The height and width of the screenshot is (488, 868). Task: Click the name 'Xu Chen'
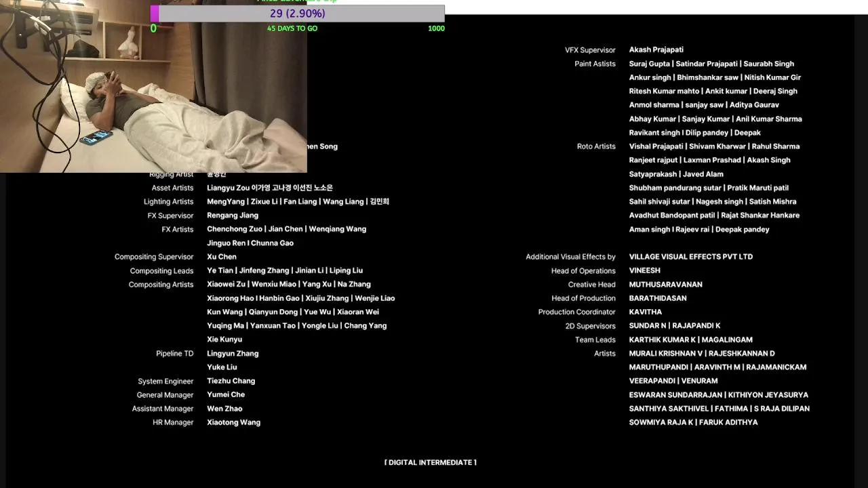(222, 257)
